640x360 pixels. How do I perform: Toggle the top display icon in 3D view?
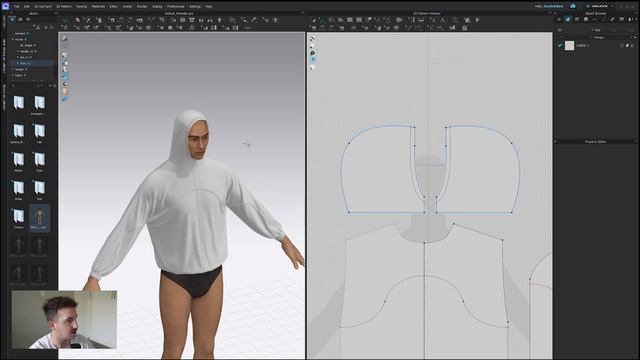pos(64,38)
